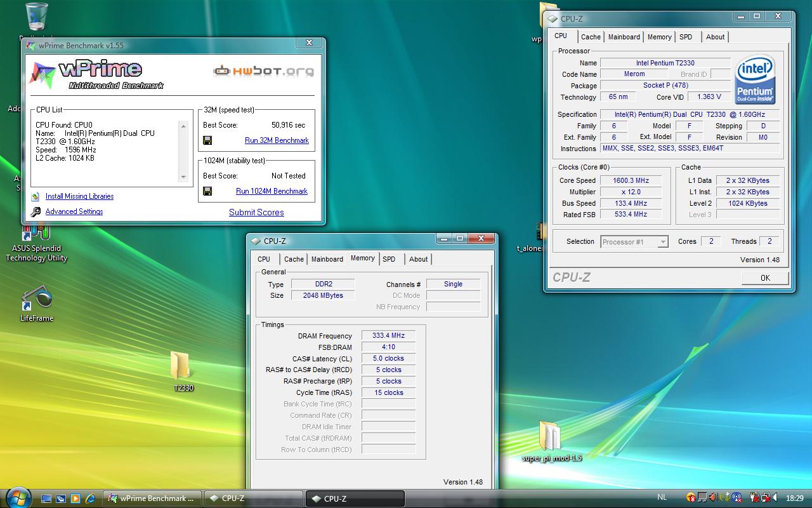The image size is (812, 508).
Task: Click the 15 clocks tRAS value
Action: (388, 393)
